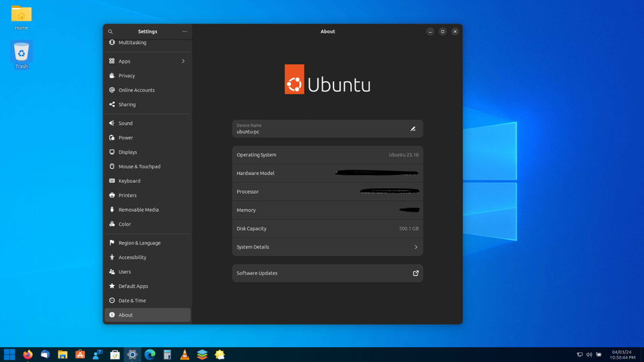
Task: Launch Firefox from the taskbar
Action: point(28,354)
